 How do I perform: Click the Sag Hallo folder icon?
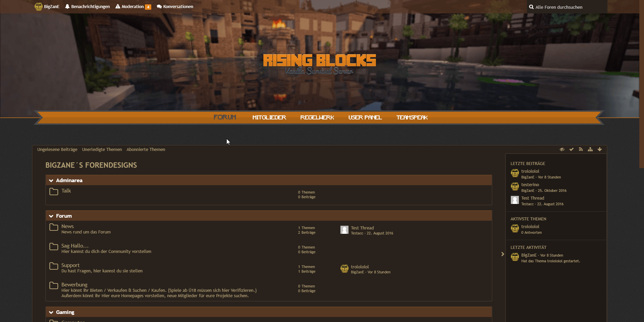click(x=54, y=247)
